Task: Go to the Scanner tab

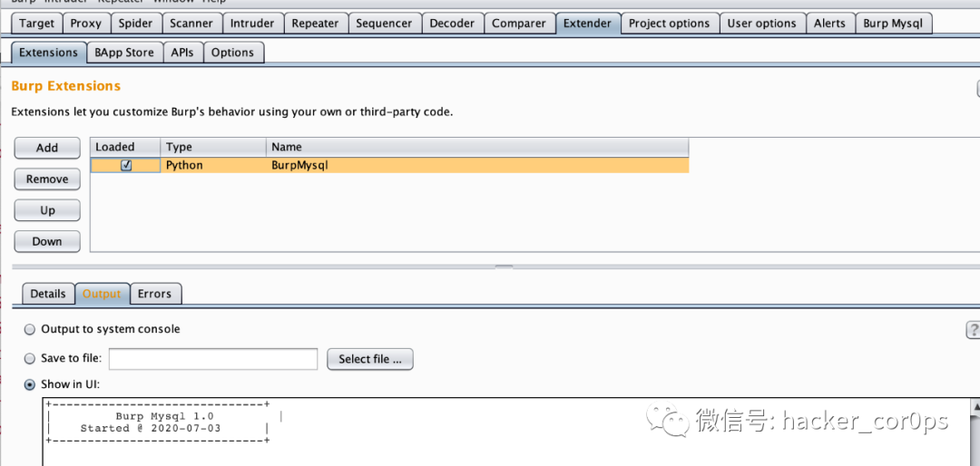Action: [x=191, y=23]
